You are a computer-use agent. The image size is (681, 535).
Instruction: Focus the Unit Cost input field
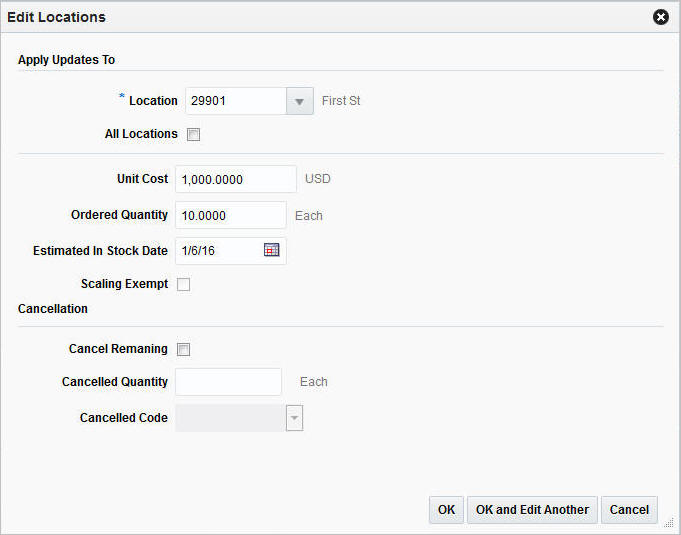235,179
